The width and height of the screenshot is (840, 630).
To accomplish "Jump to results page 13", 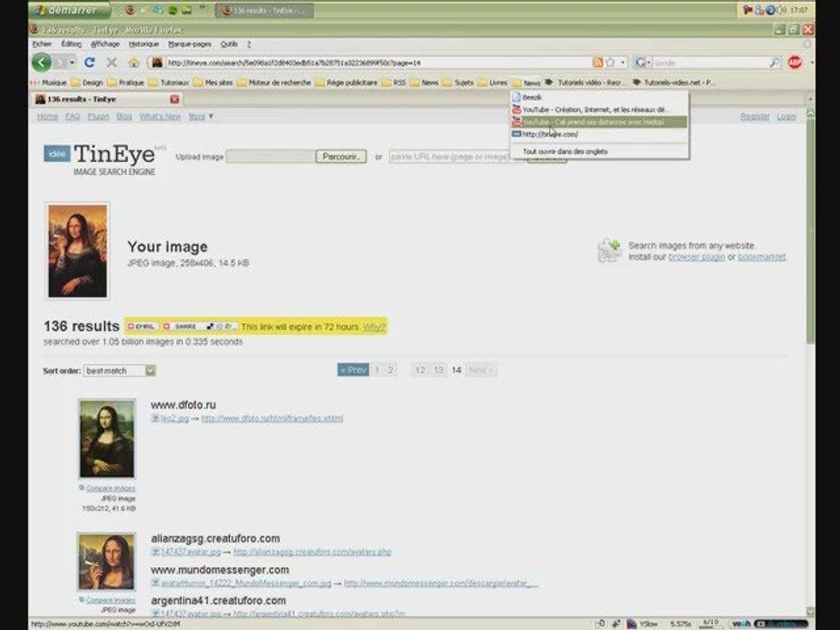I will (438, 369).
